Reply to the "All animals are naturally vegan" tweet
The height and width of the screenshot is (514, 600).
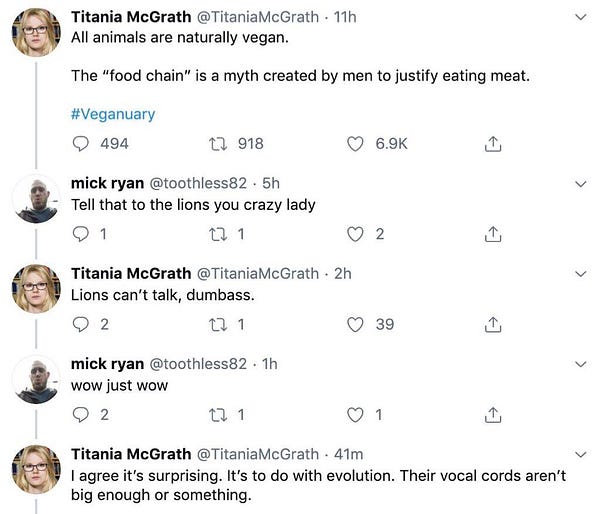(x=82, y=144)
